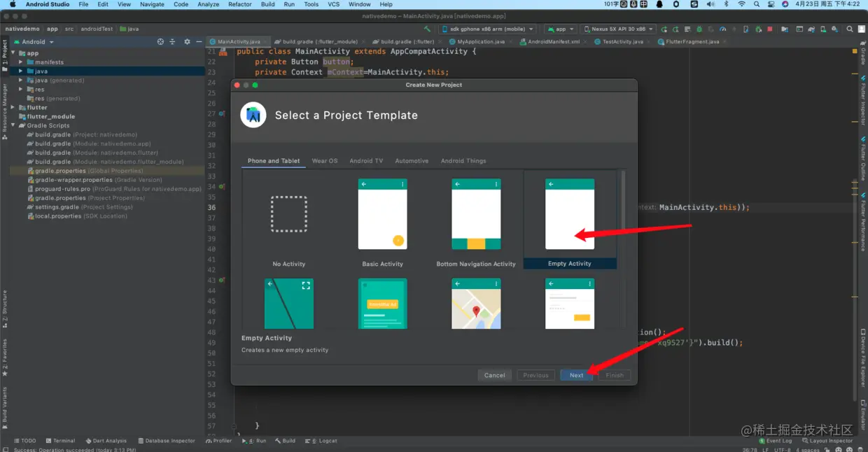Open the Navigate menu
The width and height of the screenshot is (868, 452).
152,4
